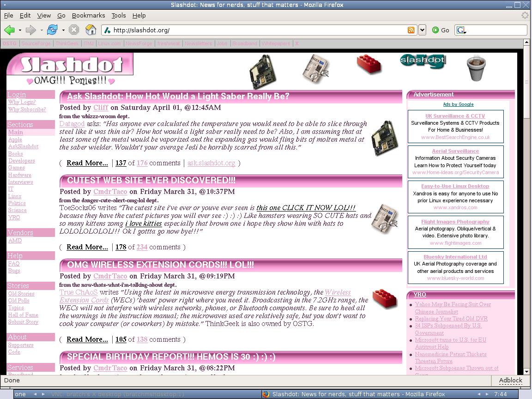This screenshot has width=532, height=399.
Task: Click the 'one' desktop pager label
Action: tap(20, 394)
